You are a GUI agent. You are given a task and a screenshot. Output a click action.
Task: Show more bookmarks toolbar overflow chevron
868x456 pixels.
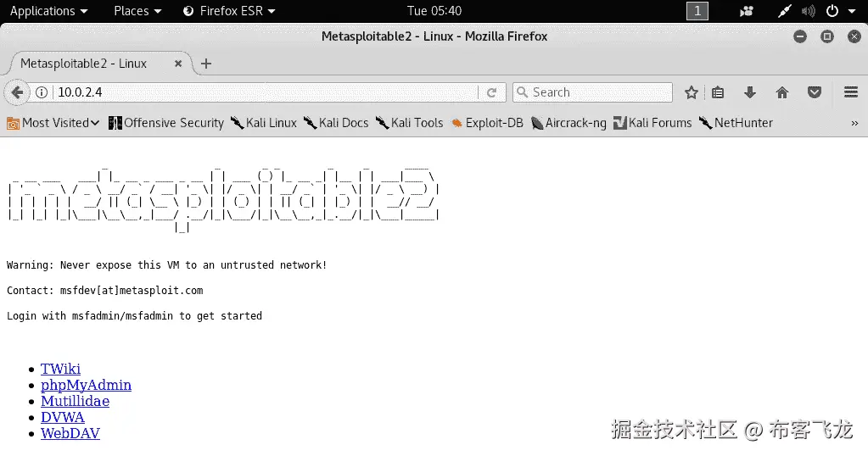click(854, 123)
